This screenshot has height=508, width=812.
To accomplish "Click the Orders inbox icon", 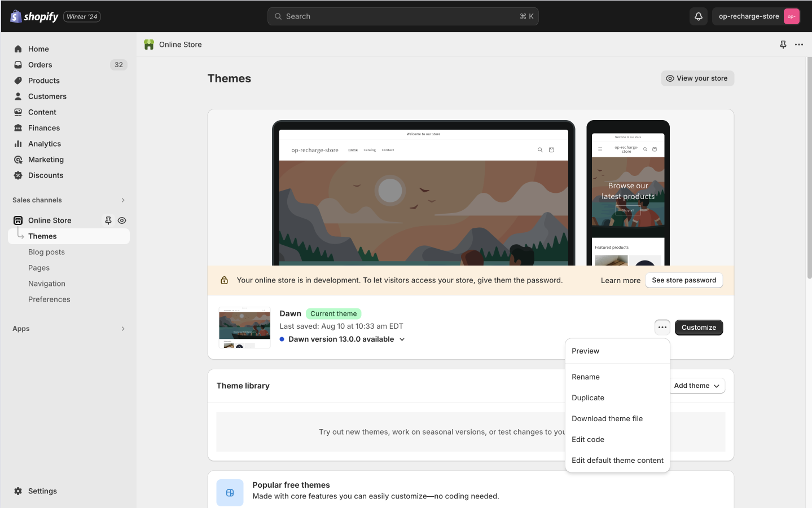I will tap(18, 65).
